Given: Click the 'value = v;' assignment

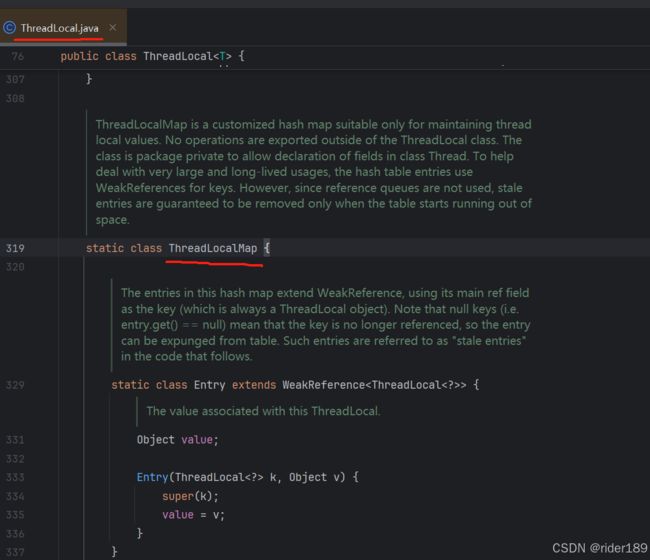Looking at the screenshot, I should click(193, 515).
